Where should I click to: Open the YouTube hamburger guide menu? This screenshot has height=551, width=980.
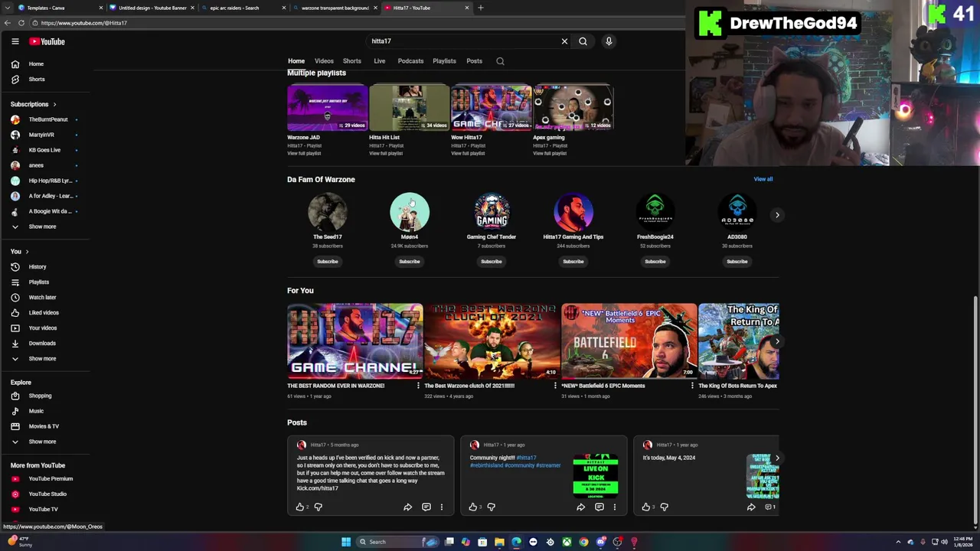(x=15, y=41)
